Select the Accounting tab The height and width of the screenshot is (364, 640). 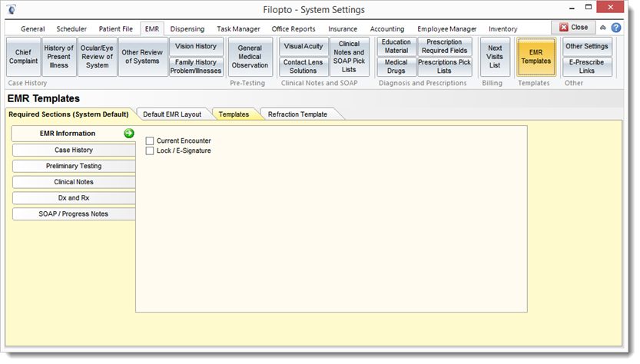(x=387, y=29)
